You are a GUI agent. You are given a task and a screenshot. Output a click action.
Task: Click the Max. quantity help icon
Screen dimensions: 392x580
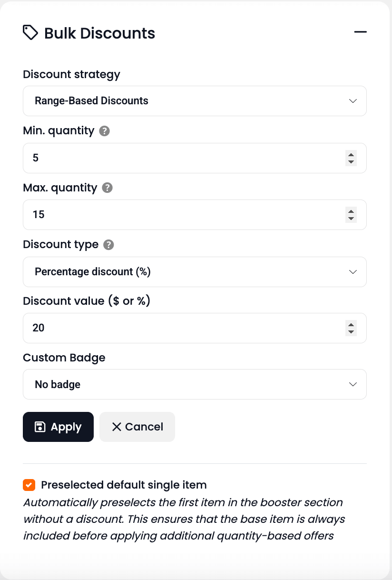coord(108,188)
